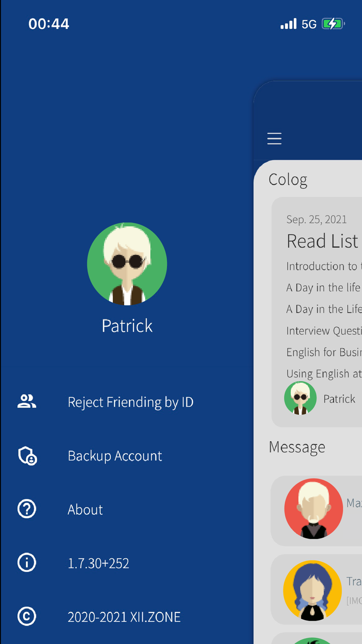362x644 pixels.
Task: Click version text 1.7.30+252
Action: point(98,563)
